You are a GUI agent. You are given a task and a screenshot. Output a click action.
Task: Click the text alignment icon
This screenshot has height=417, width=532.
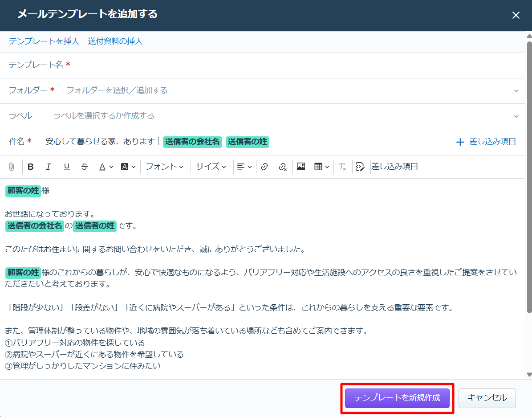point(240,167)
